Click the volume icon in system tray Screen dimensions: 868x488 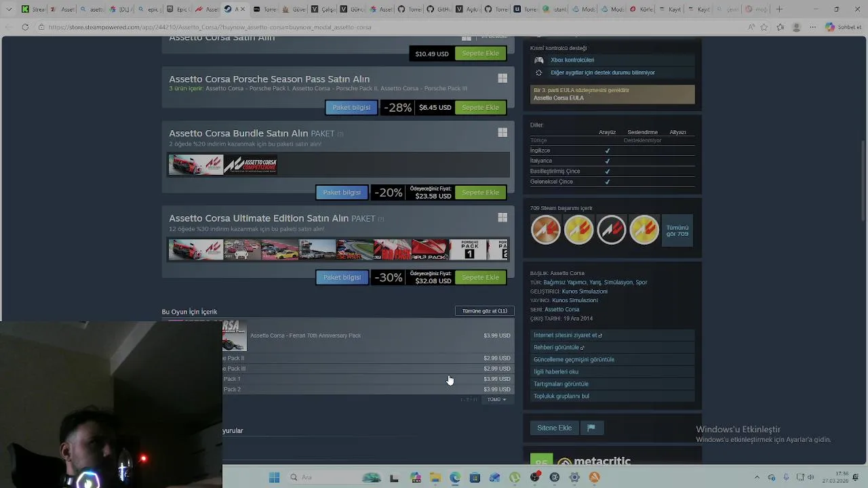(810, 477)
